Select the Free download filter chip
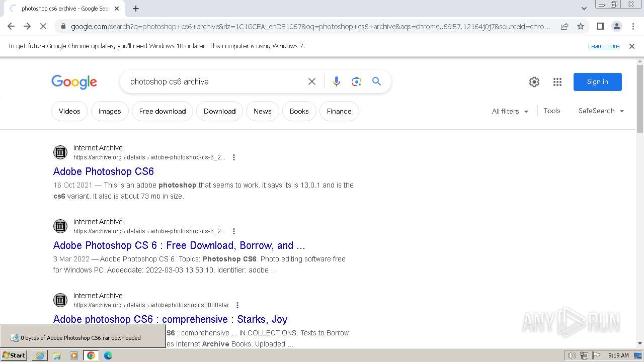 (163, 111)
